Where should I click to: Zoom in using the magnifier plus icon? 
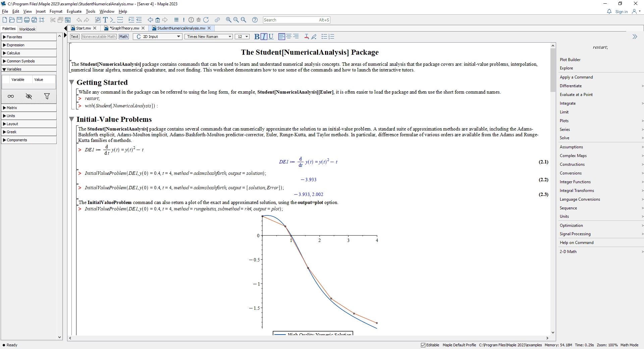click(x=229, y=20)
